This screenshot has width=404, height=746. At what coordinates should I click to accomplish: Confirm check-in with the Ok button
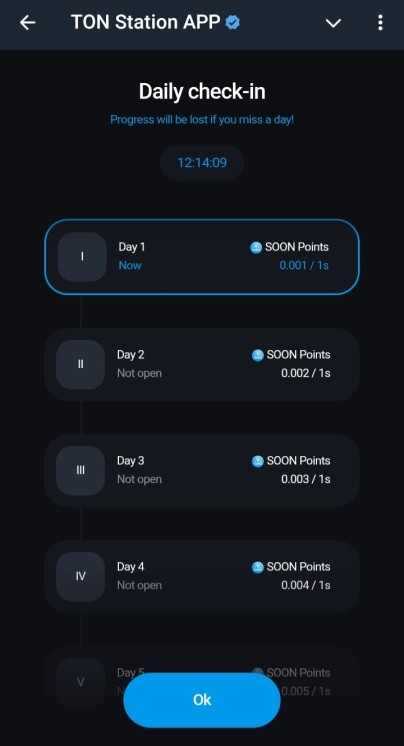tap(202, 700)
